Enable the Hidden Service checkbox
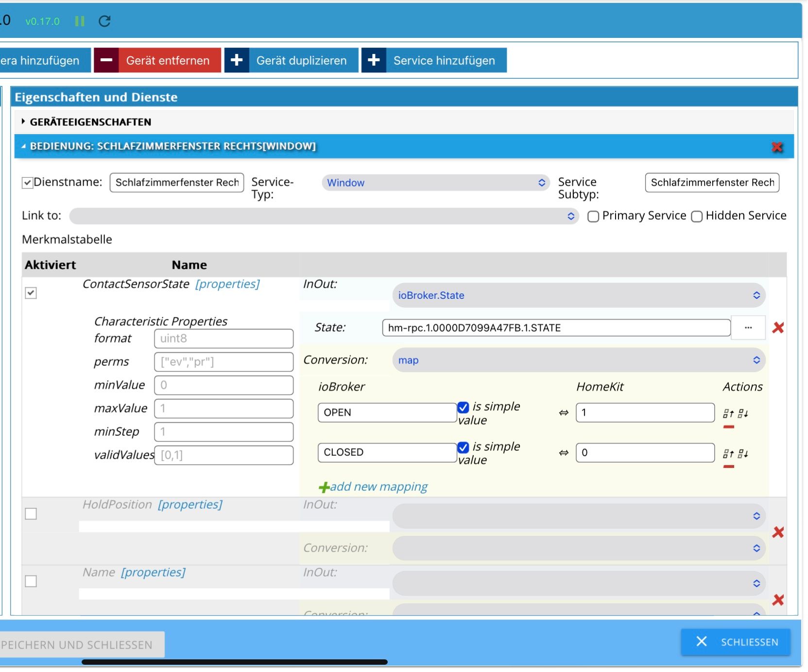This screenshot has width=808, height=672. [696, 216]
